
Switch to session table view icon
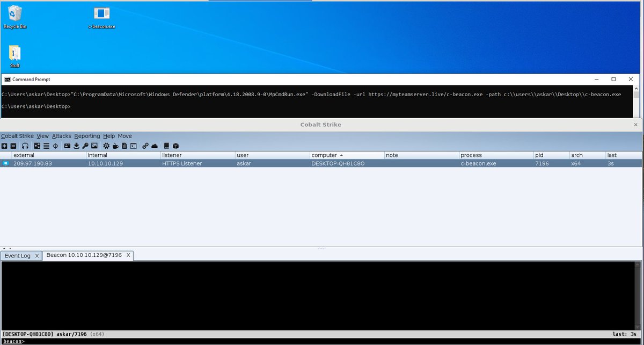[x=46, y=146]
